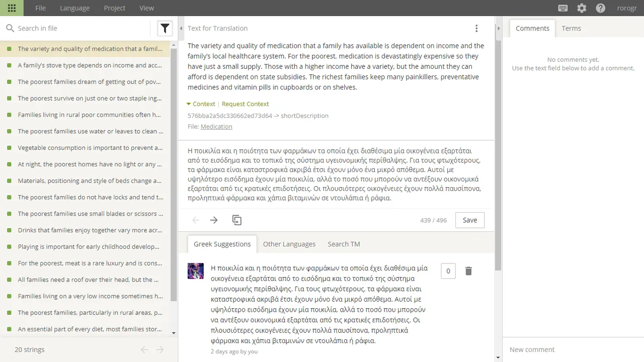Open the green apps grid menu

click(12, 8)
